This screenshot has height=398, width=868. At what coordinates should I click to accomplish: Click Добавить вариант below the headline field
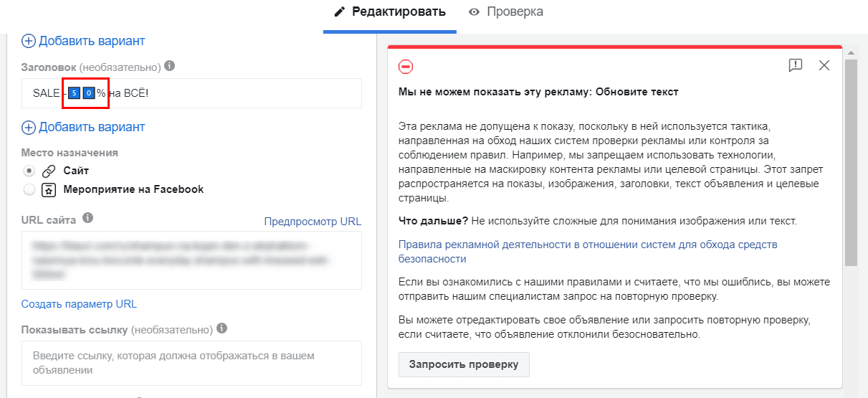coord(83,127)
